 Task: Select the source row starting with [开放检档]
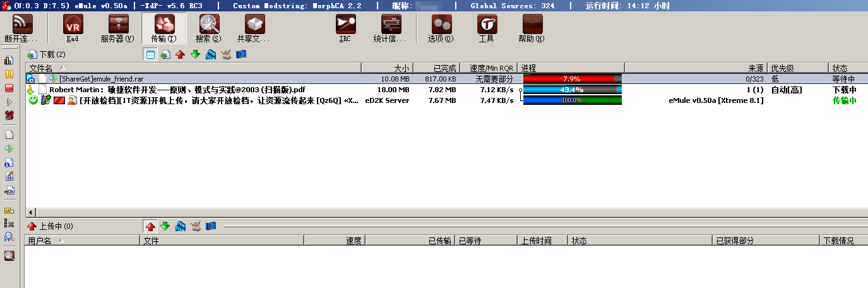[x=446, y=100]
